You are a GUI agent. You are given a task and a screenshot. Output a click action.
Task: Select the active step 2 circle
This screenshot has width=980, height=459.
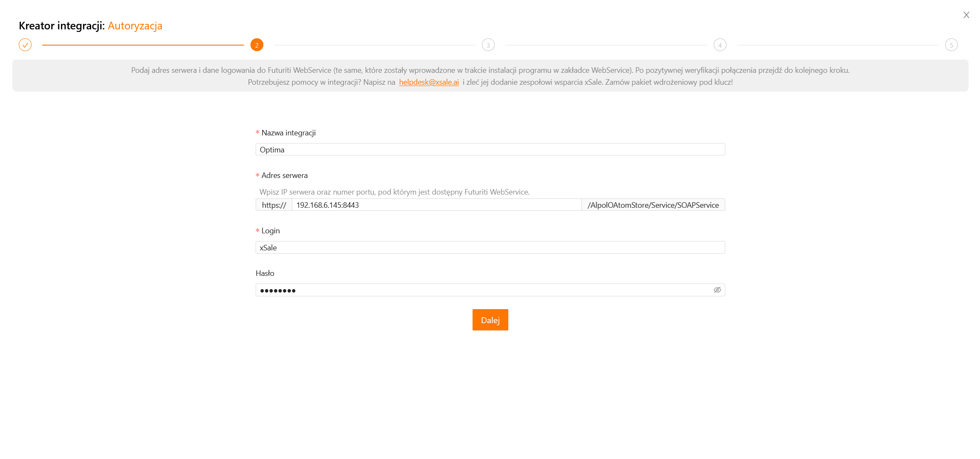tap(257, 45)
